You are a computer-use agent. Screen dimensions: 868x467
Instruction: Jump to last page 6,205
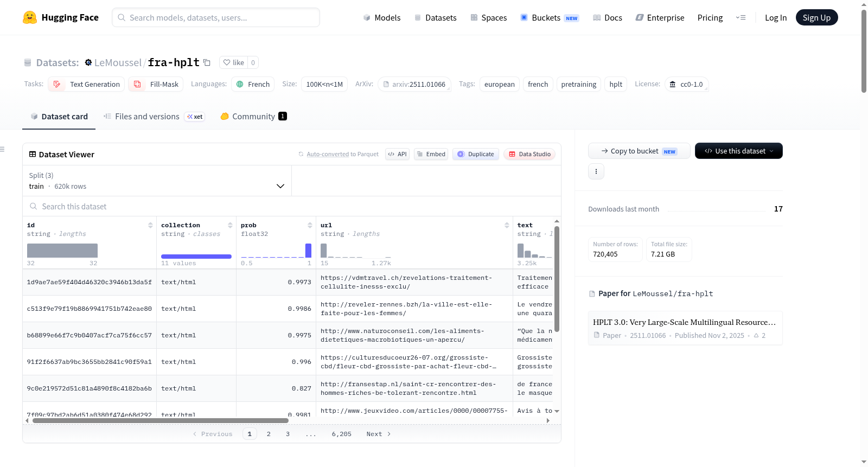tap(342, 434)
